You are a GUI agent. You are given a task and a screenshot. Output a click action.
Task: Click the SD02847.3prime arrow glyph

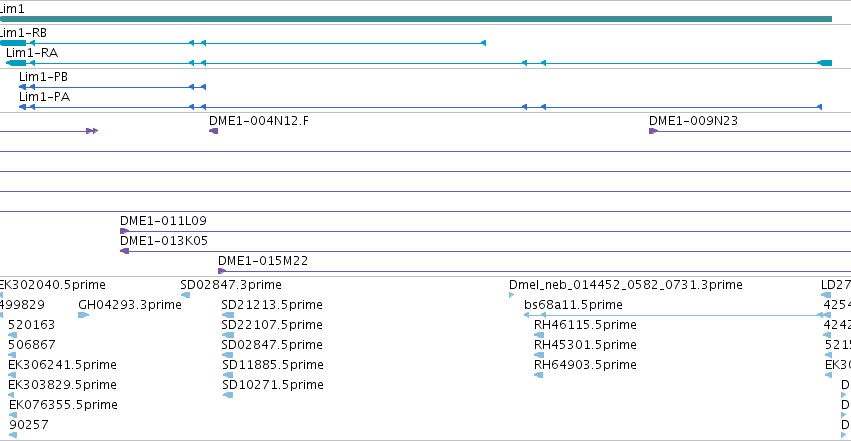coord(185,295)
